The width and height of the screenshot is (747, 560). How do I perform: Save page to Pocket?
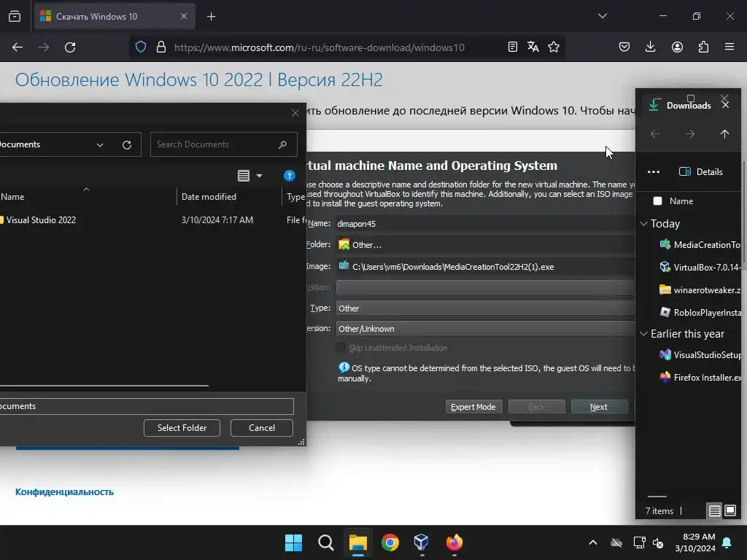coord(624,47)
